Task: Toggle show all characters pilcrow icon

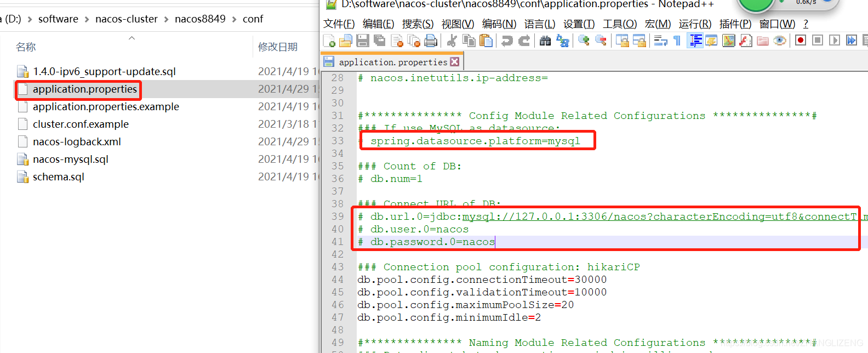Action: click(x=677, y=41)
